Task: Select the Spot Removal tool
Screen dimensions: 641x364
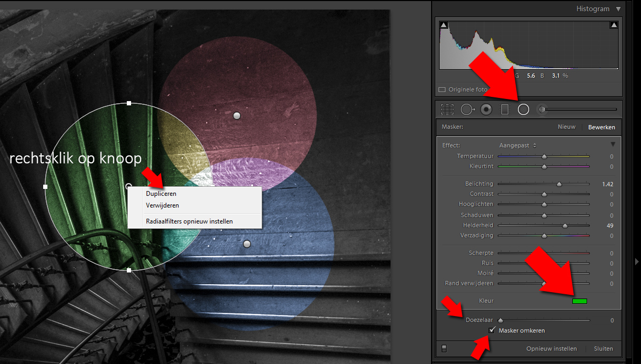Action: click(x=467, y=110)
